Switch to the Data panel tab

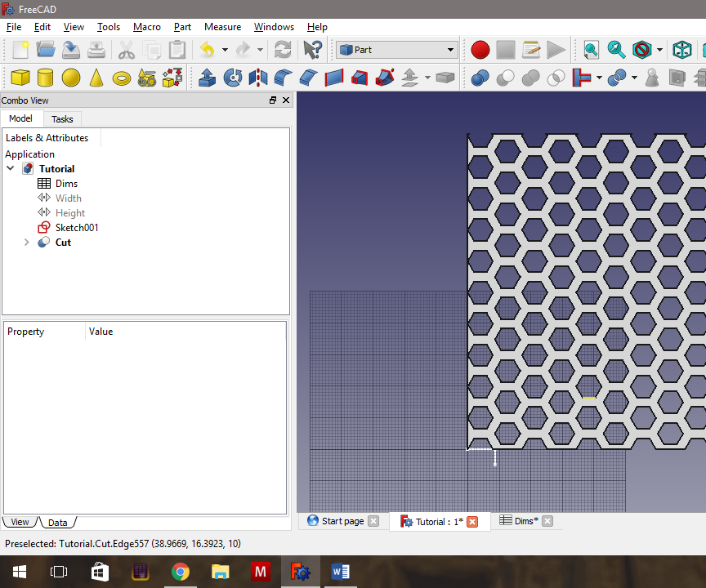[58, 522]
